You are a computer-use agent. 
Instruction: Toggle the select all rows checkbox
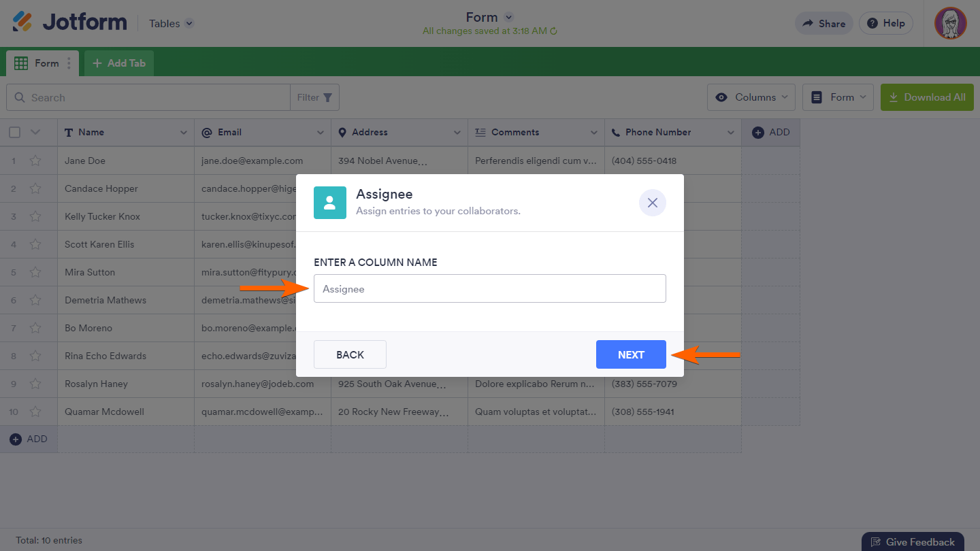[x=15, y=133]
